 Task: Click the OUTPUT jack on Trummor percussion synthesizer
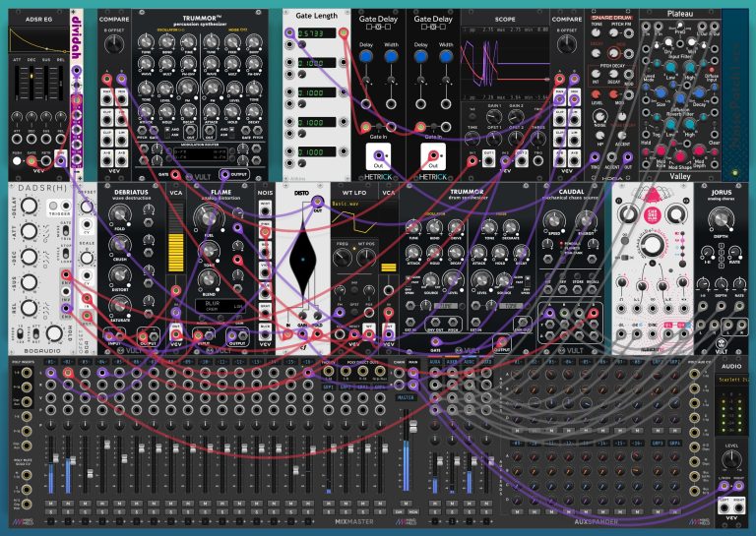tap(224, 174)
